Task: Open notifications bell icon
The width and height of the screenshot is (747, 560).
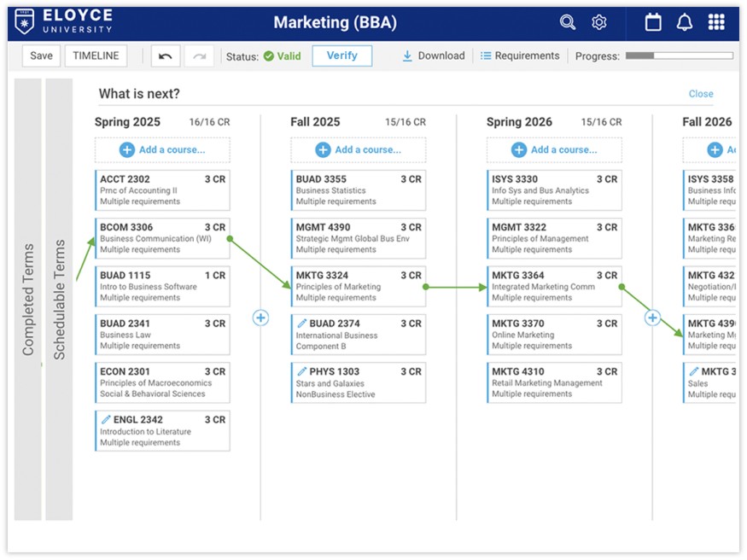Action: point(685,23)
